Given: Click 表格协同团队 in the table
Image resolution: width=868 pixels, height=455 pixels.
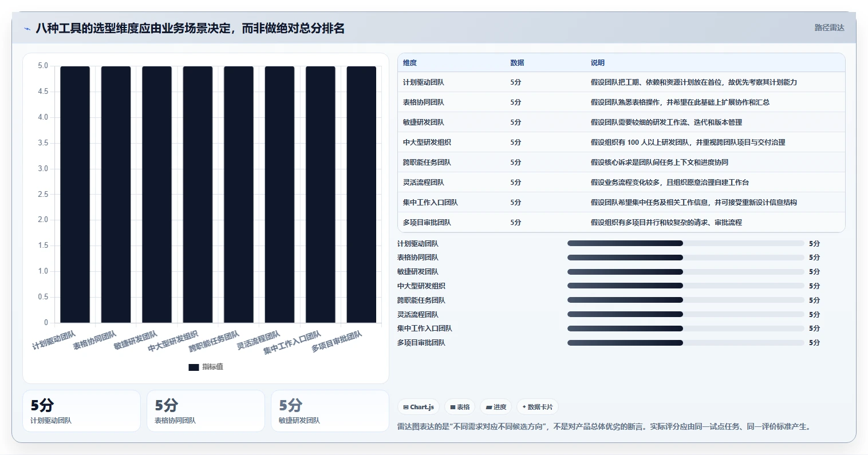Looking at the screenshot, I should tap(424, 102).
